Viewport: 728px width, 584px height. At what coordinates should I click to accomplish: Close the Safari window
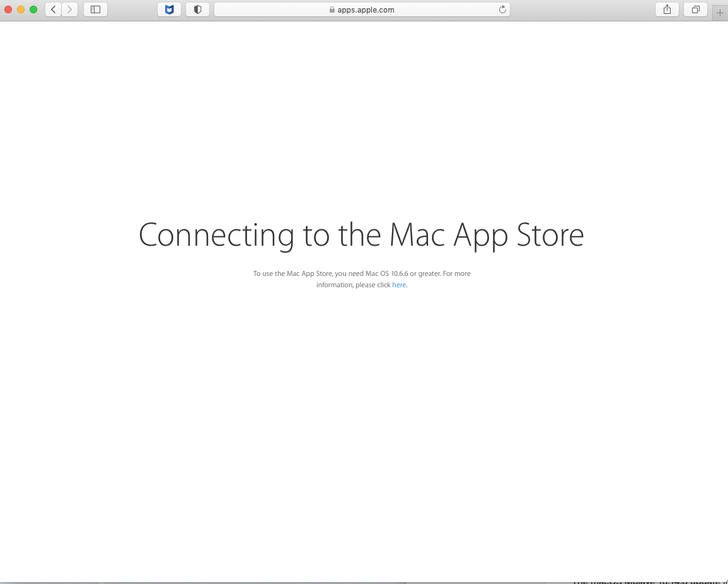pos(8,9)
